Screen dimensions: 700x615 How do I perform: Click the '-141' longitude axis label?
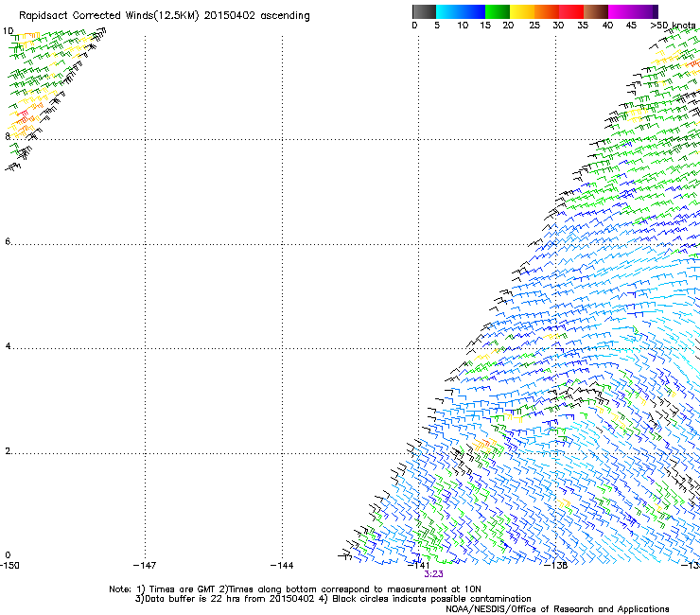click(419, 566)
